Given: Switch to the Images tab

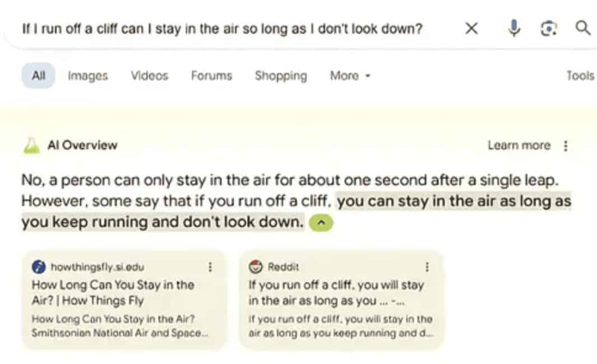Looking at the screenshot, I should [x=87, y=76].
